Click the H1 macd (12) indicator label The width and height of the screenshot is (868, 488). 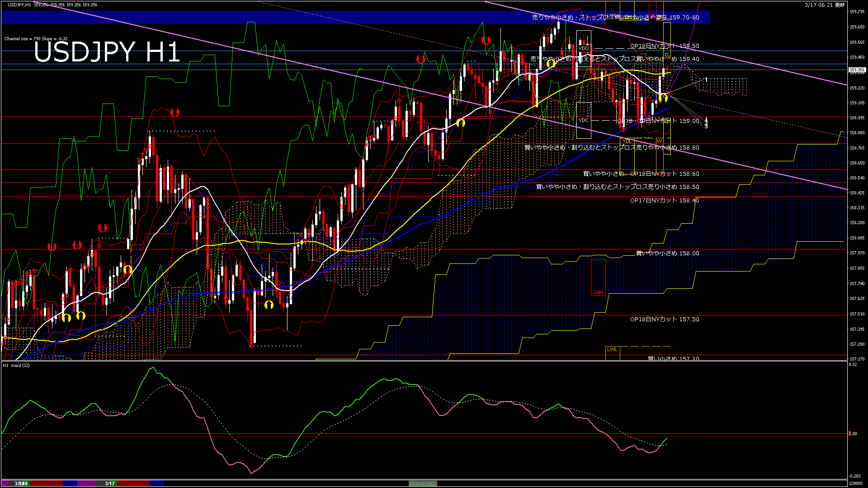click(17, 365)
